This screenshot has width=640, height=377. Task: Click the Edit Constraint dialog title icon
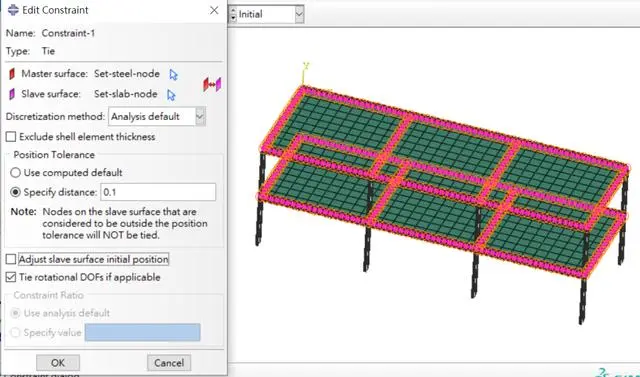pyautogui.click(x=13, y=10)
